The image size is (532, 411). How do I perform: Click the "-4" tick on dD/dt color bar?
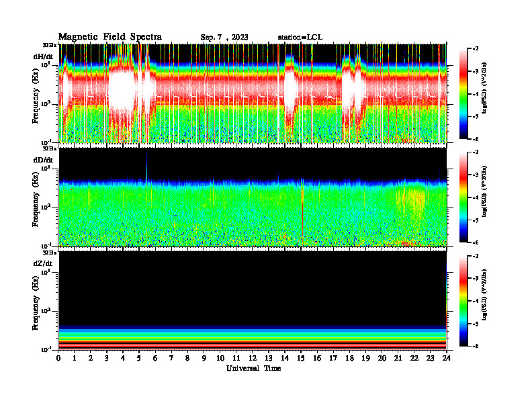point(476,197)
